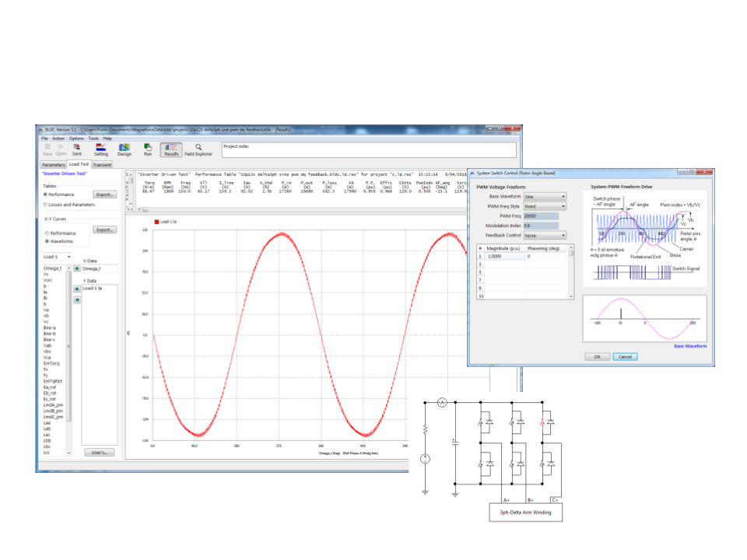
Task: Select Load-1 Ia in the Y Data list
Action: [93, 289]
